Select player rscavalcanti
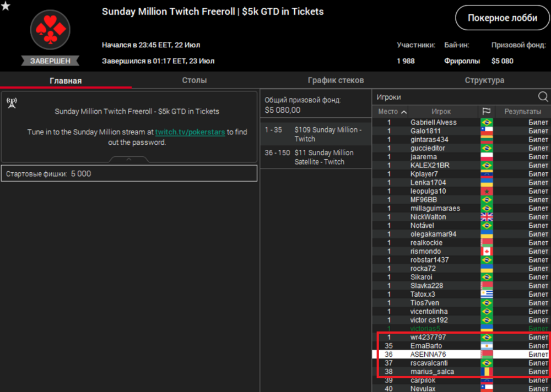 click(429, 363)
